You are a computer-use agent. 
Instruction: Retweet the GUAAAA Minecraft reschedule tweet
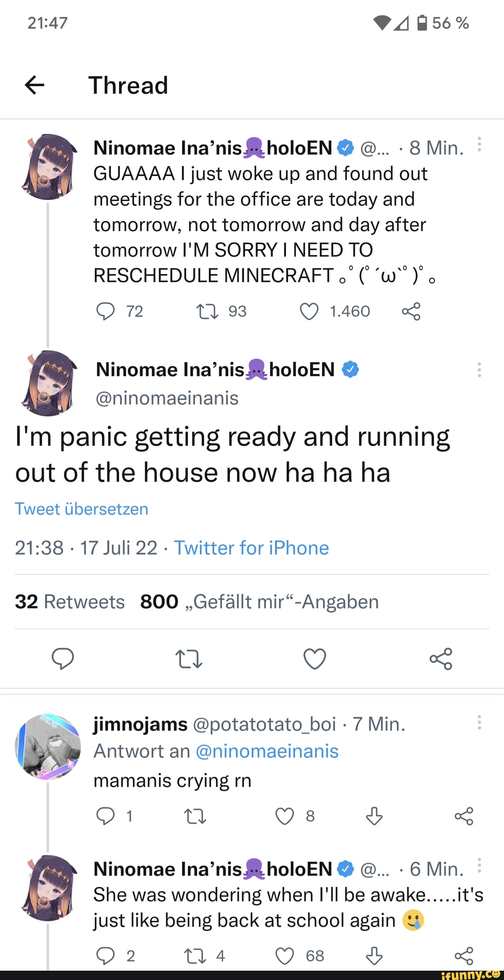tap(207, 311)
